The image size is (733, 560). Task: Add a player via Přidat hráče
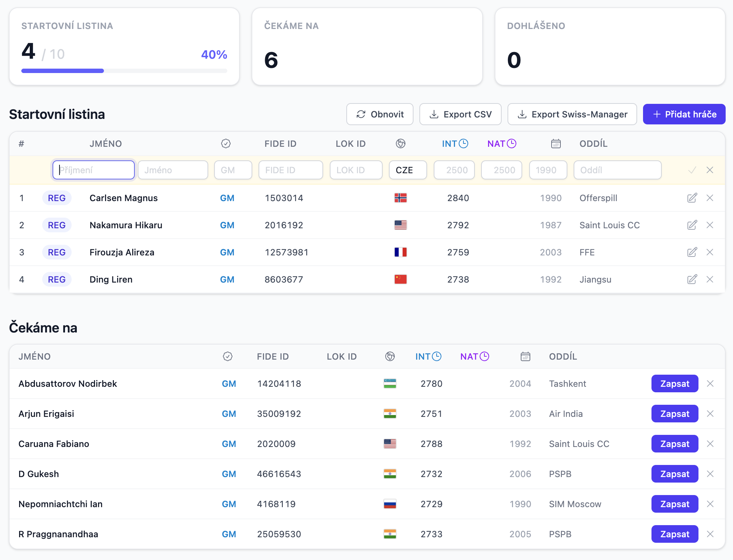click(684, 114)
